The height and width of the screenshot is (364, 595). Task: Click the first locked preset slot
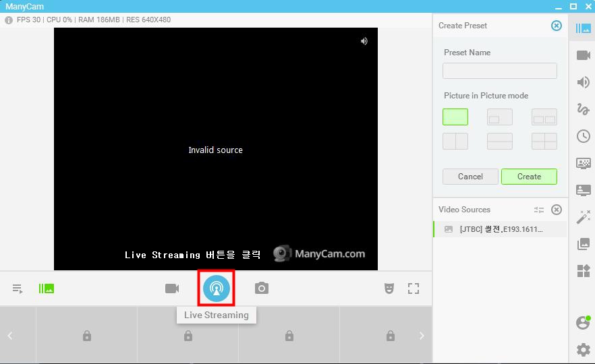pos(87,336)
